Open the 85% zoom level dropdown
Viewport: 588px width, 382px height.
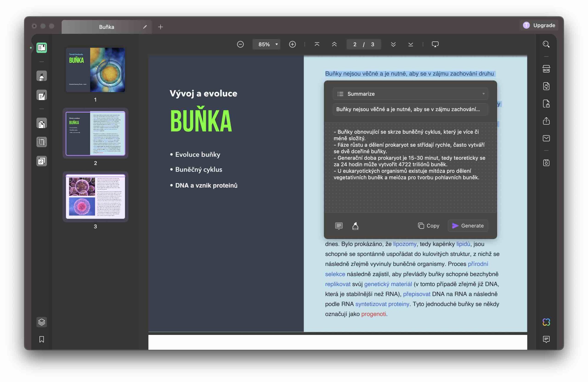[x=266, y=44]
